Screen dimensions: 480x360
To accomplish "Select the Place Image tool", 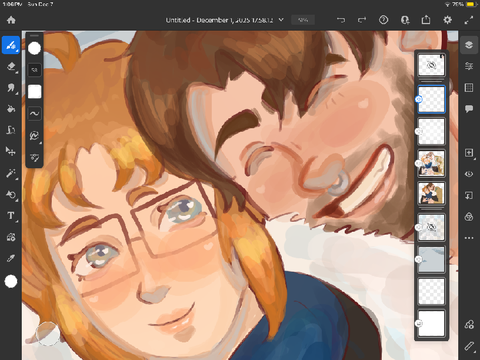I will tap(11, 237).
